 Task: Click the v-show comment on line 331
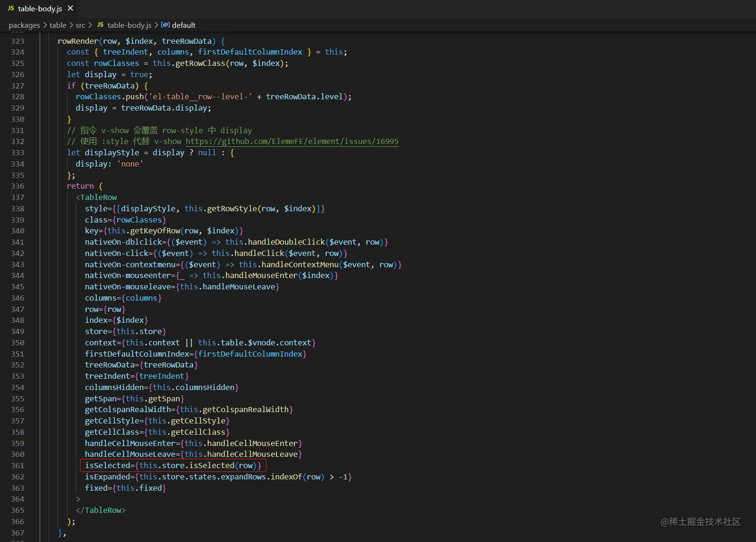coord(159,130)
